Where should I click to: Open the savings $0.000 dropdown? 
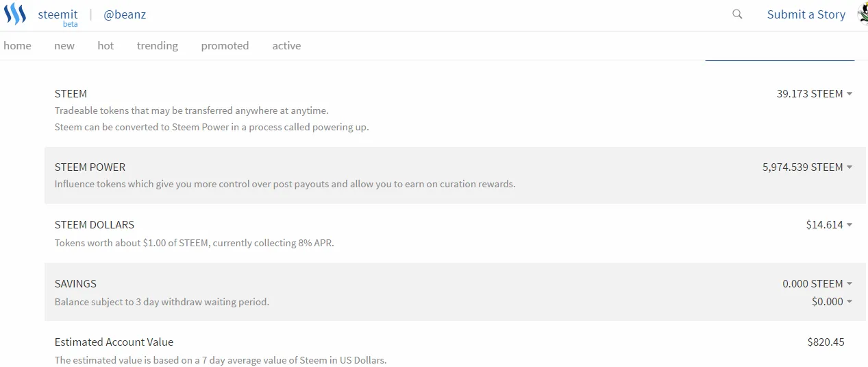832,302
